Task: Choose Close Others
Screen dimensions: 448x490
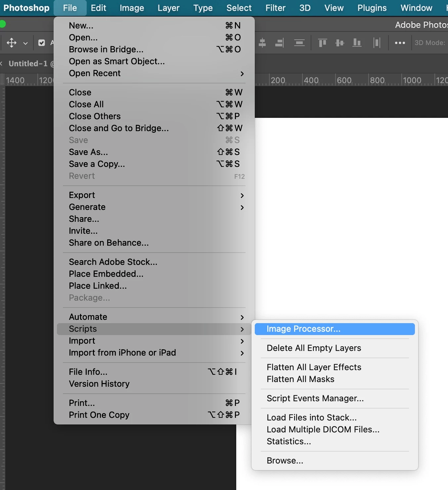Action: coord(154,116)
